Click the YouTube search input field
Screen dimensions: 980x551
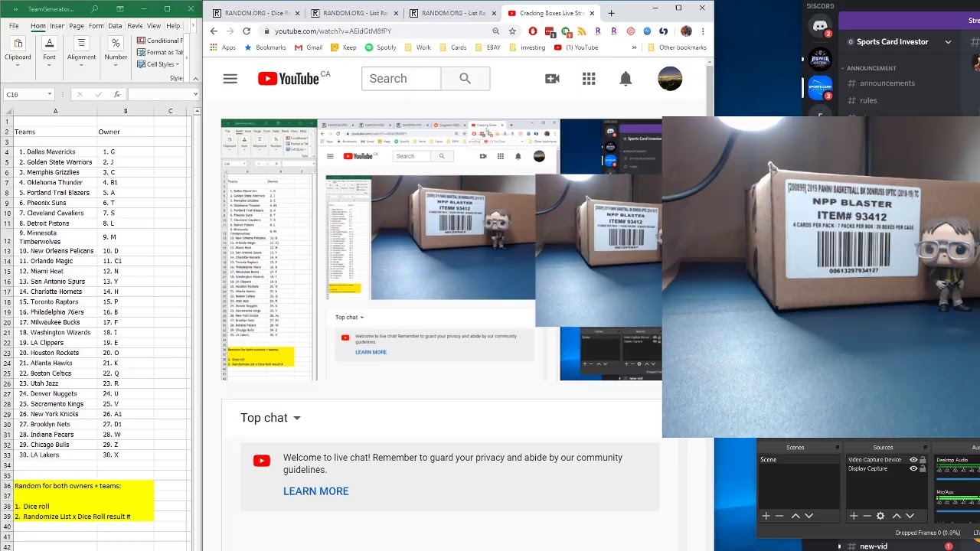point(401,79)
